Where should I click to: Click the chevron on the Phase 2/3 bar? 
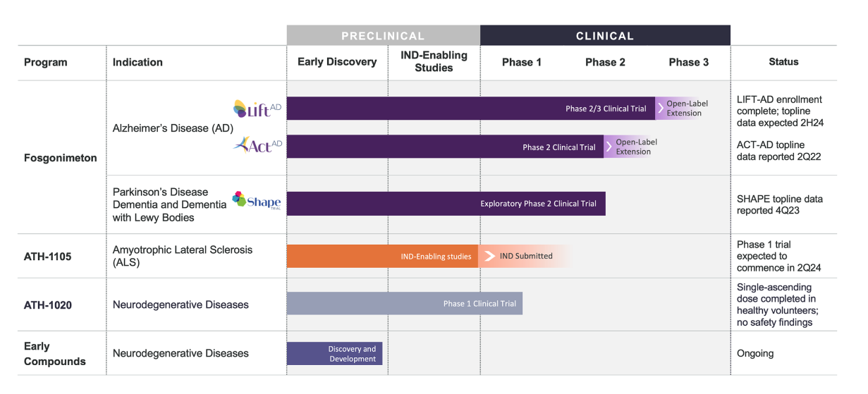click(x=661, y=109)
